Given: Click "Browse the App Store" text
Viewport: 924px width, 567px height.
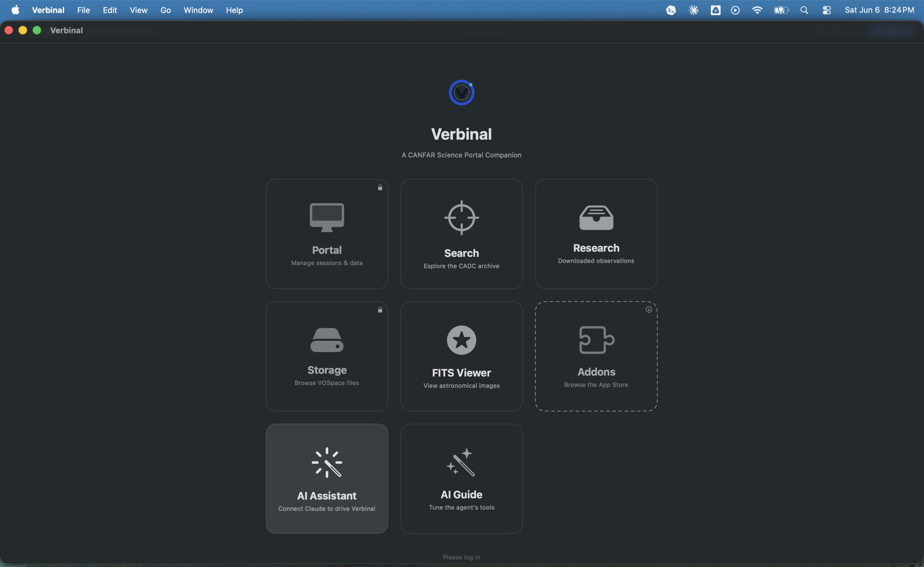Looking at the screenshot, I should click(x=597, y=385).
